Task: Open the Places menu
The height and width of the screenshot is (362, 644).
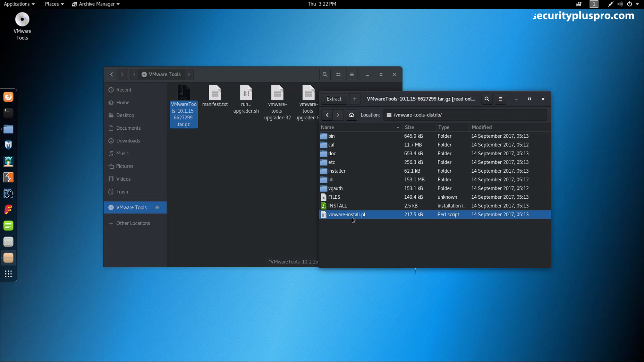Action: 52,4
